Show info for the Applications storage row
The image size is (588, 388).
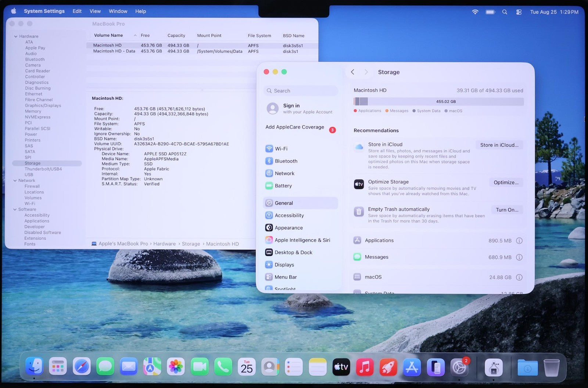[519, 241]
